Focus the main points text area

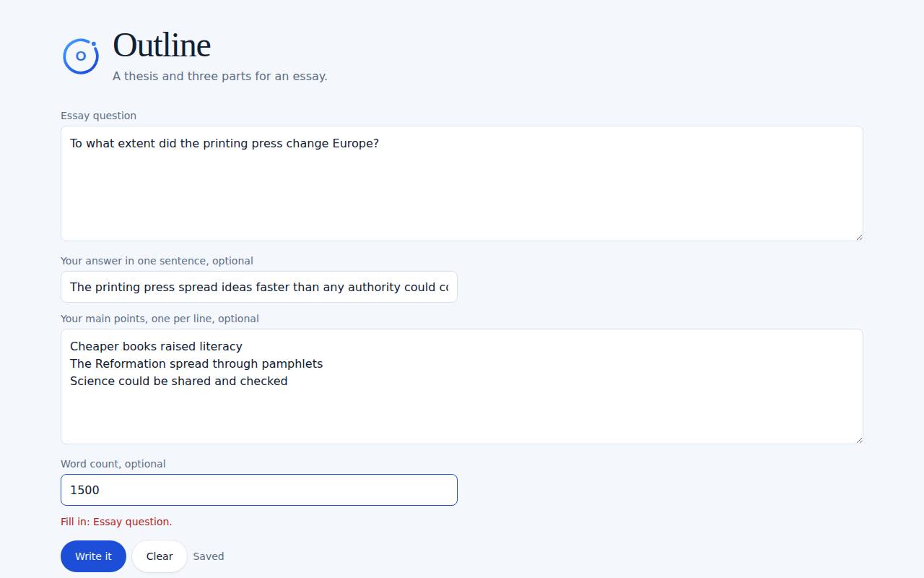tap(462, 387)
